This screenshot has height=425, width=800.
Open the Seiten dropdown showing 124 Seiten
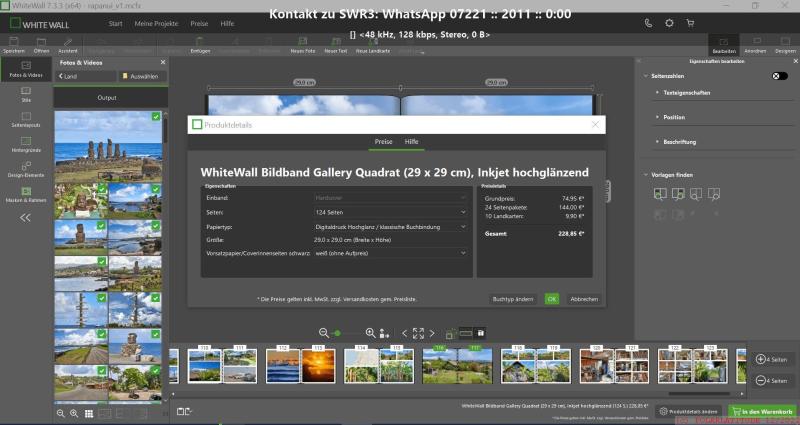tap(390, 212)
